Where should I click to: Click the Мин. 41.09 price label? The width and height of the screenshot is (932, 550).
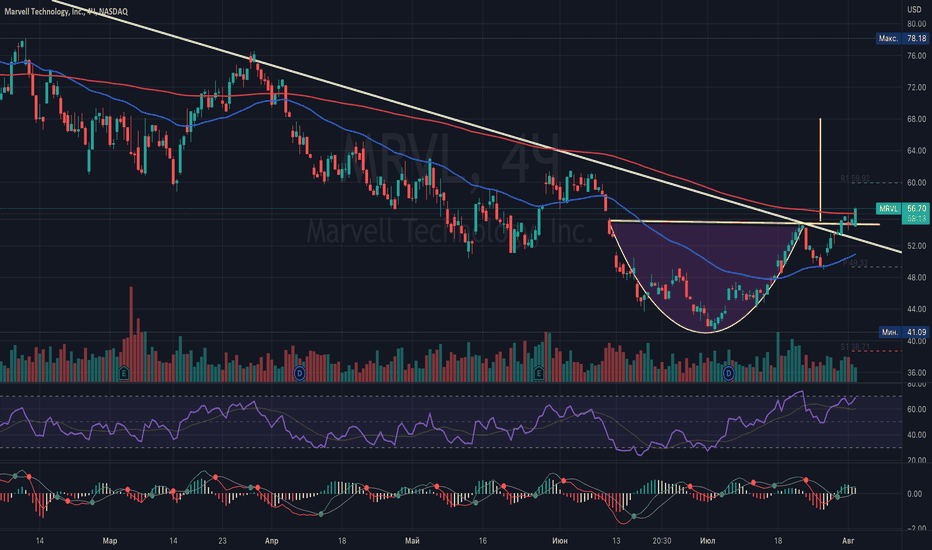point(903,332)
